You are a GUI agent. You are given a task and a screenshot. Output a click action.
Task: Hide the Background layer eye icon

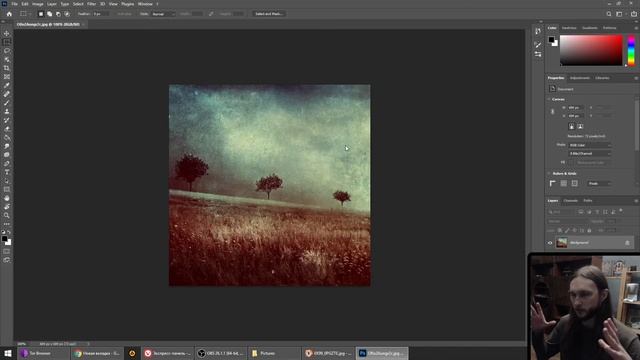[x=550, y=243]
